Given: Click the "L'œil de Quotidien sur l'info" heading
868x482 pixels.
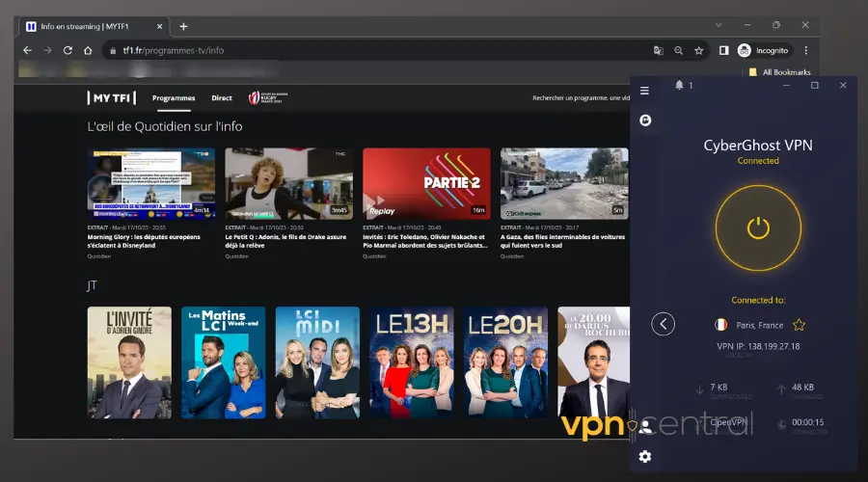Looking at the screenshot, I should click(x=164, y=126).
